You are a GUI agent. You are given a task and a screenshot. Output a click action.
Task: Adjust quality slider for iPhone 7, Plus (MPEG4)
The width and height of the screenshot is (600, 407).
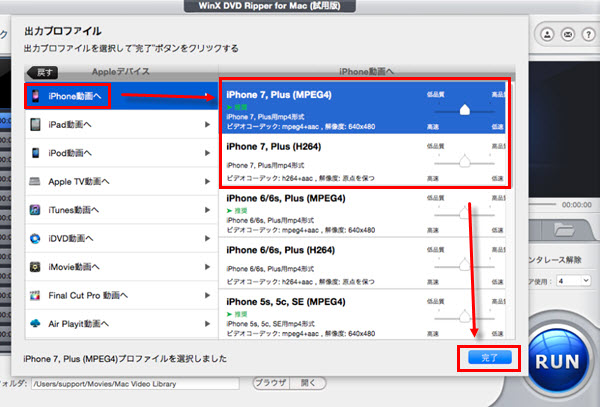click(x=465, y=110)
